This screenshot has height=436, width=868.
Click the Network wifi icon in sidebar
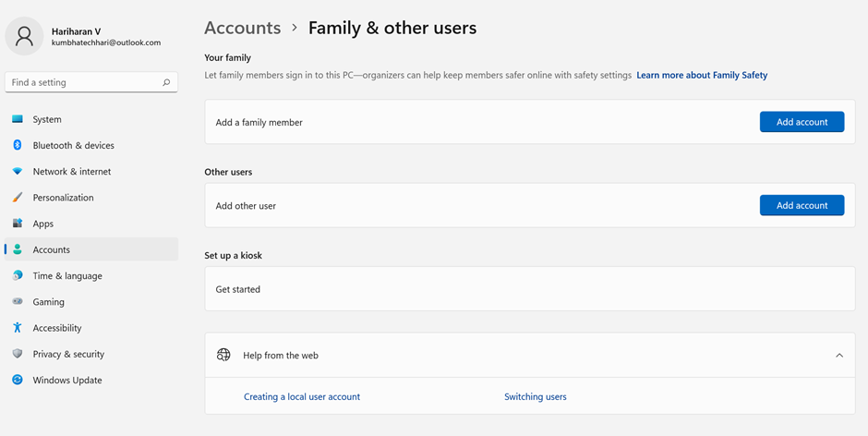18,171
